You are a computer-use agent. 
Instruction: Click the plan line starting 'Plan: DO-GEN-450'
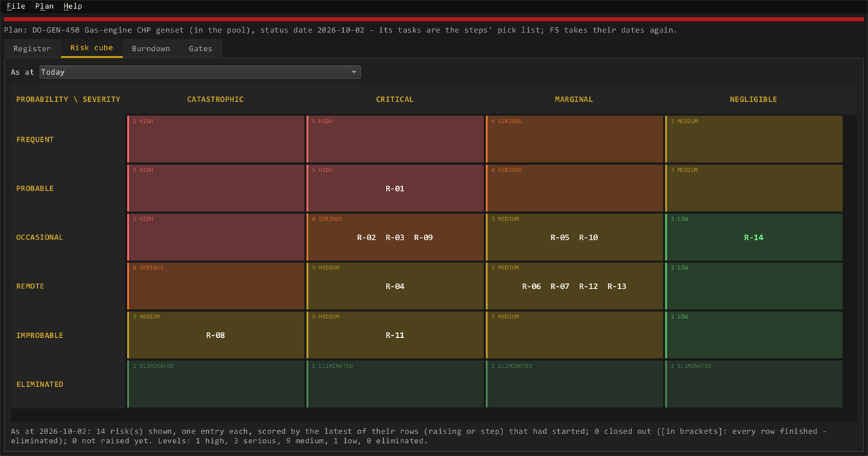point(340,30)
